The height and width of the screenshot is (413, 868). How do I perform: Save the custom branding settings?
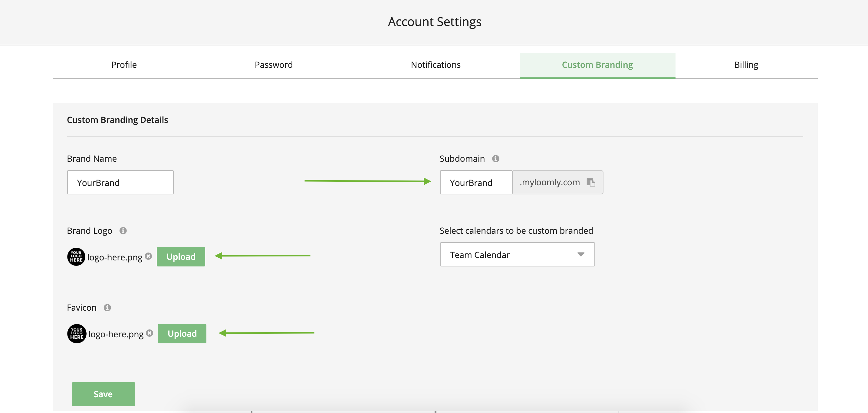coord(103,394)
